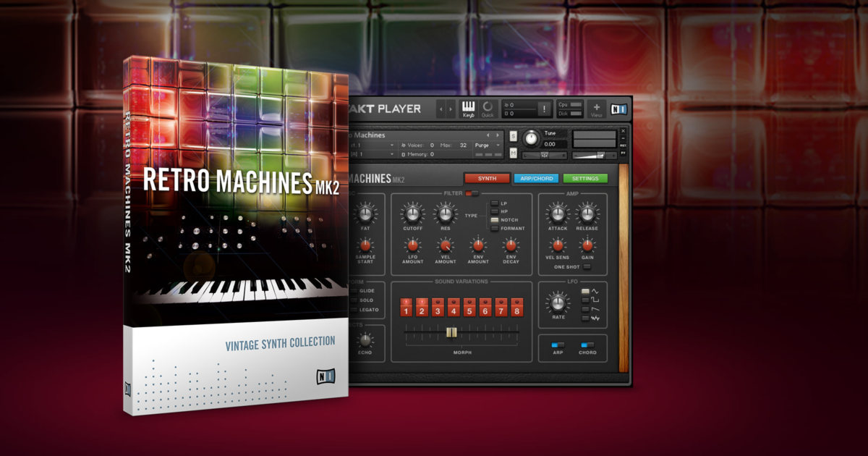Switch to the ARP/CHORD tab
The height and width of the screenshot is (456, 868).
[536, 178]
